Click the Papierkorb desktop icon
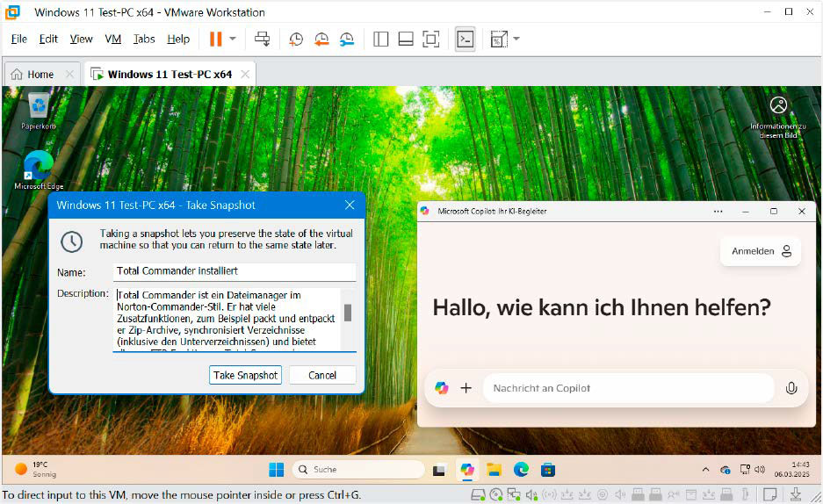Image resolution: width=823 pixels, height=504 pixels. tap(39, 112)
